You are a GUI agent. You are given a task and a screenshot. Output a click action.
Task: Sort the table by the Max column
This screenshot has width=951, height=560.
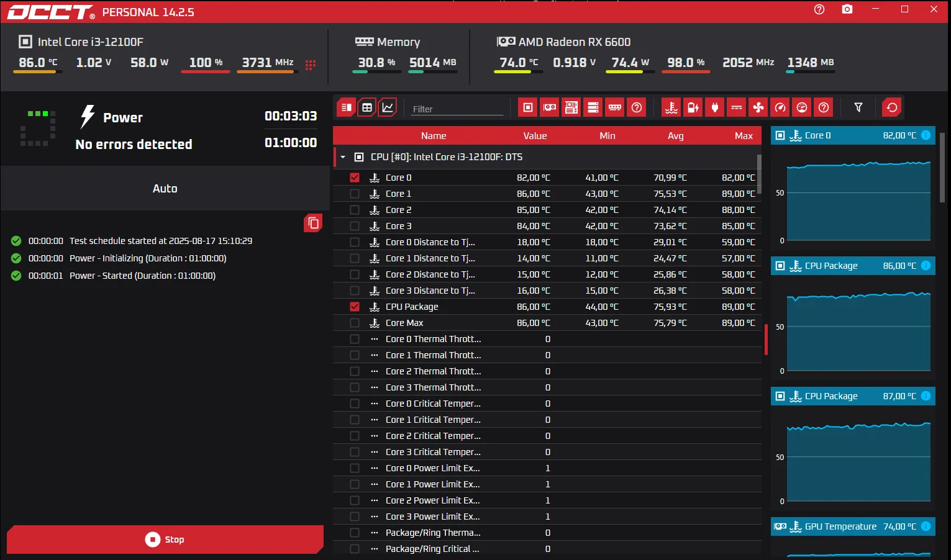point(744,136)
